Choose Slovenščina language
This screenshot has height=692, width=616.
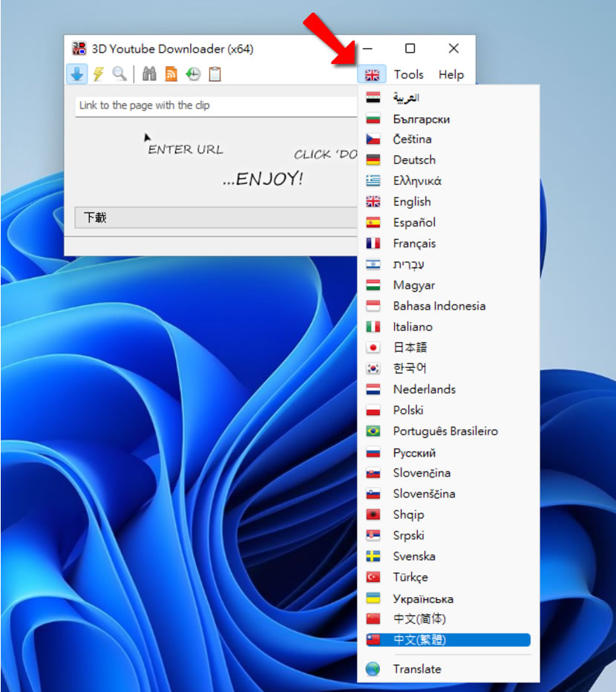(x=448, y=494)
